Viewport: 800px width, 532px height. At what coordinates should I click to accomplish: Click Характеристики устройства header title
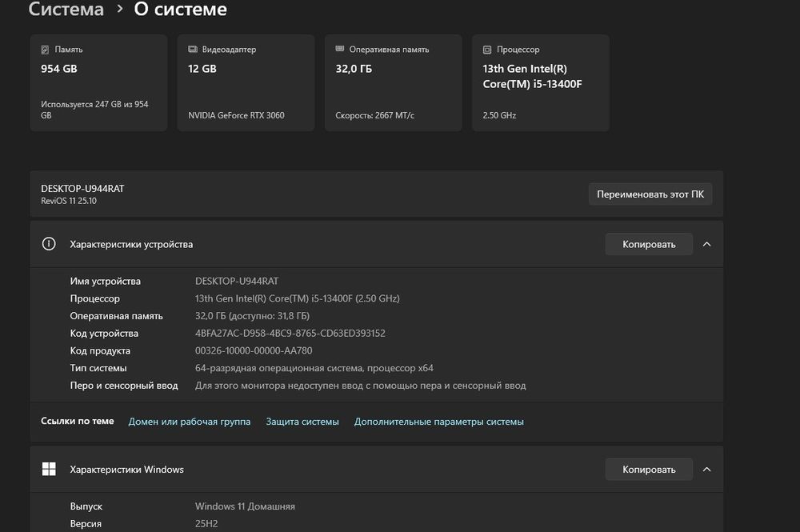click(x=132, y=244)
